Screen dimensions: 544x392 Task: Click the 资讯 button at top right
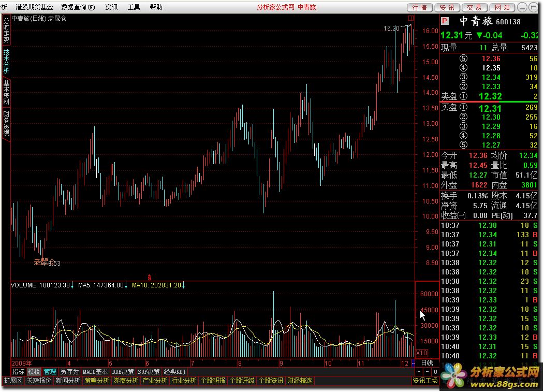pos(447,7)
